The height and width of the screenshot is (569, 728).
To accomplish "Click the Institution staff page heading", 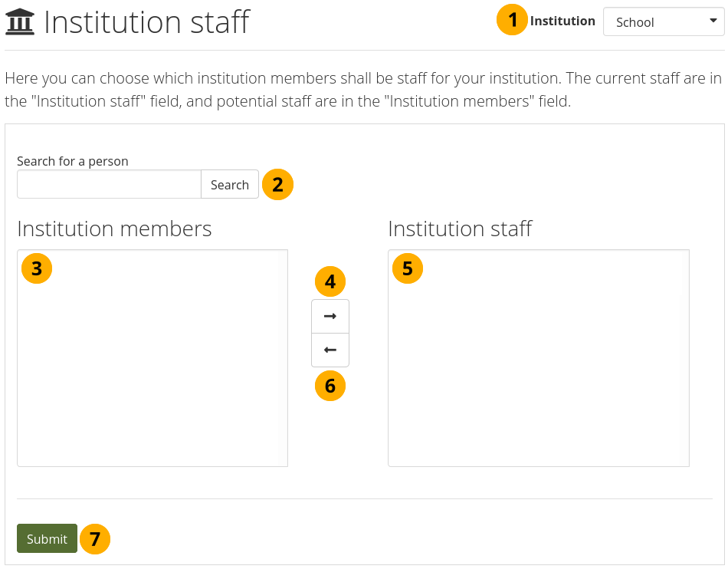I will 146,22.
